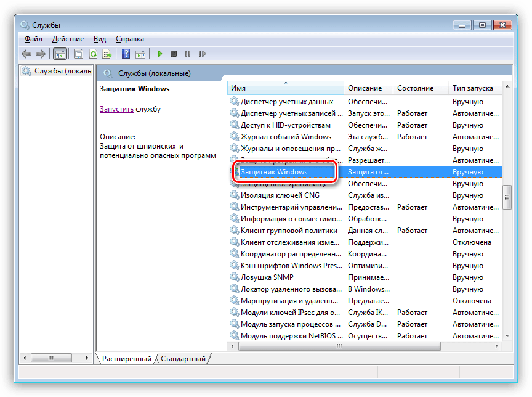
Task: Toggle the show/hide console tree icon
Action: click(x=60, y=54)
